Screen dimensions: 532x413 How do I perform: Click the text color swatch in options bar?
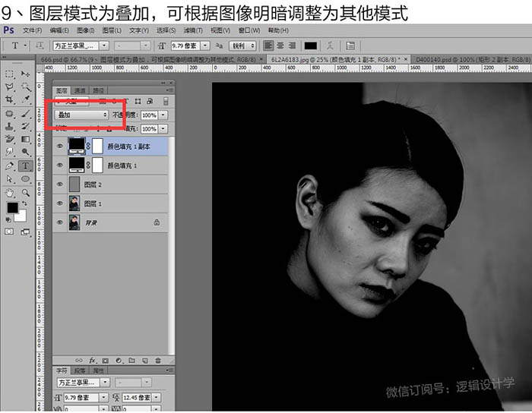[x=310, y=46]
